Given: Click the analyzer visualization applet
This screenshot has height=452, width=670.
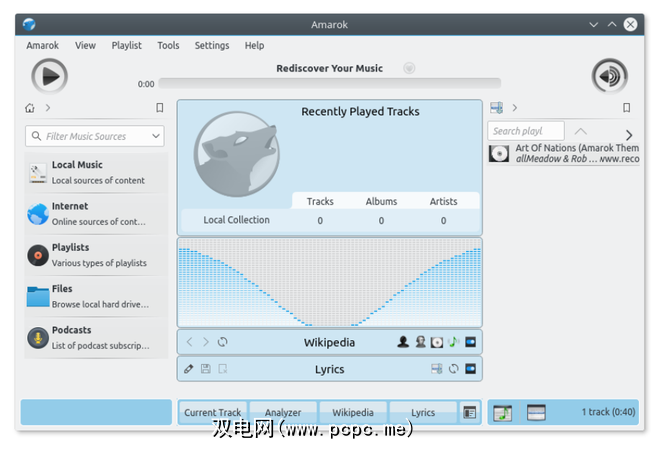Looking at the screenshot, I should tap(329, 283).
